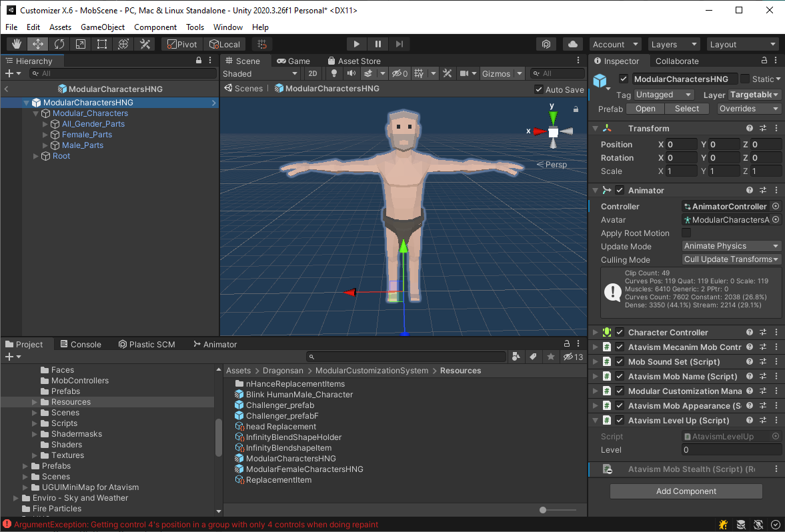Select the Move tool in the toolbar
The image size is (785, 532).
coord(37,43)
